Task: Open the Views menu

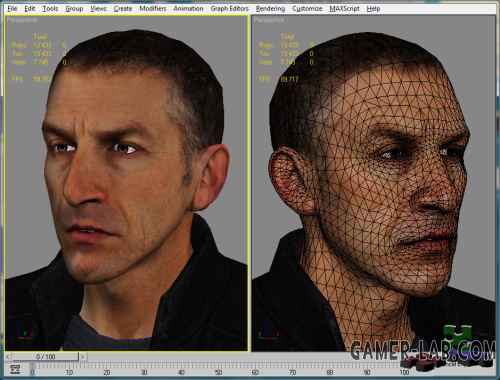Action: point(98,8)
